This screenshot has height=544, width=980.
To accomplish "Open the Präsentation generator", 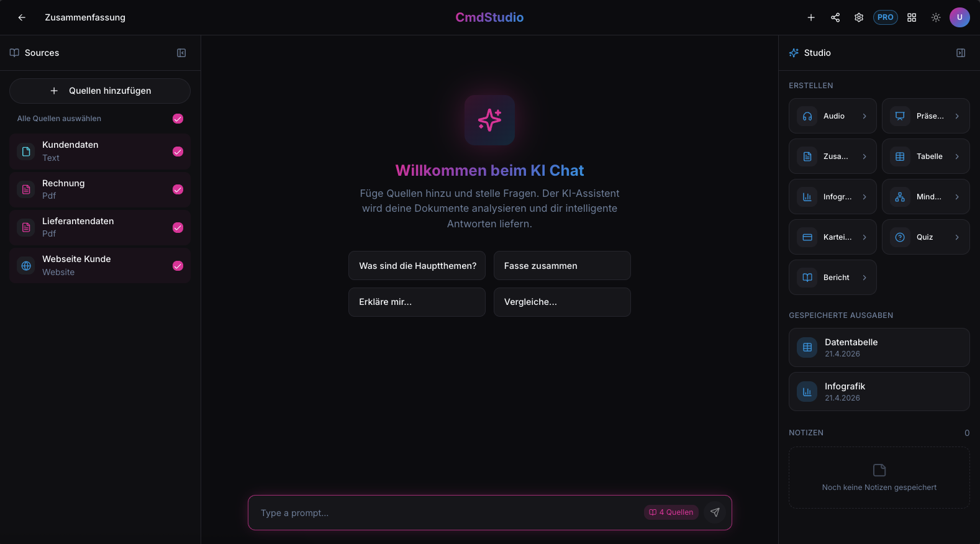I will pyautogui.click(x=925, y=116).
